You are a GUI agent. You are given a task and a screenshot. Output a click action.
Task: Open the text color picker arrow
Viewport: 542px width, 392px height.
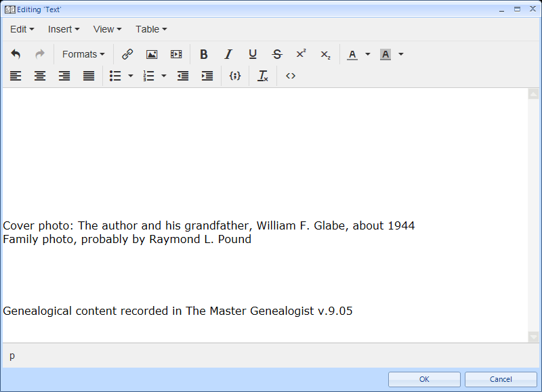point(368,54)
